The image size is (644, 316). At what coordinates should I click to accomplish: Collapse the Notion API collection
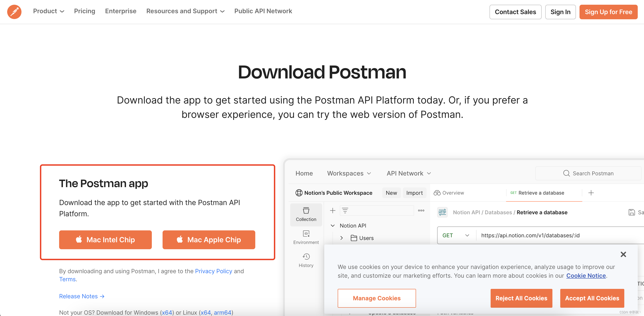point(333,225)
